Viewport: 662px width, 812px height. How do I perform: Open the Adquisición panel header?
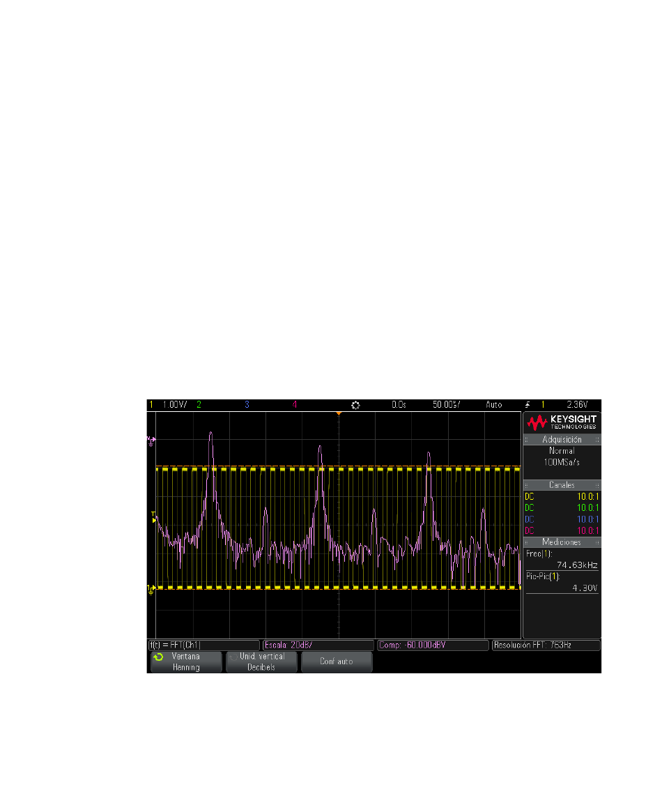(x=562, y=440)
